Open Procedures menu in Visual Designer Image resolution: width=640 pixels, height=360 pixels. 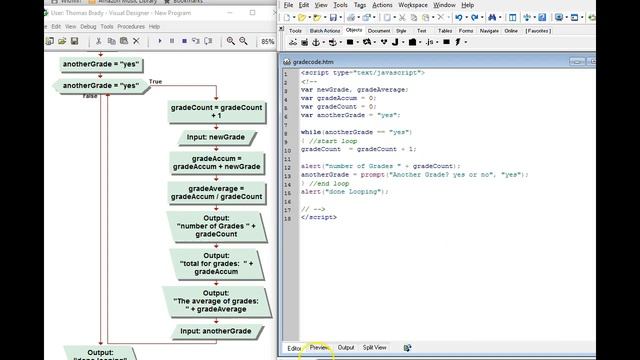coord(131,27)
